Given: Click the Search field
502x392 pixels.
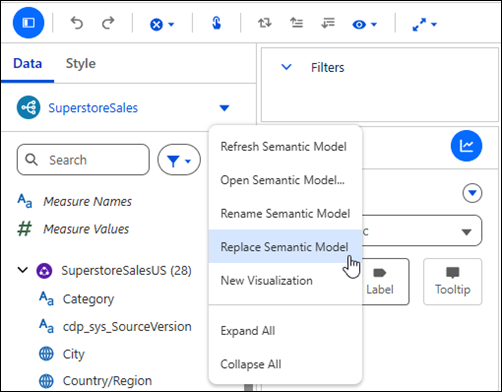Looking at the screenshot, I should (83, 160).
